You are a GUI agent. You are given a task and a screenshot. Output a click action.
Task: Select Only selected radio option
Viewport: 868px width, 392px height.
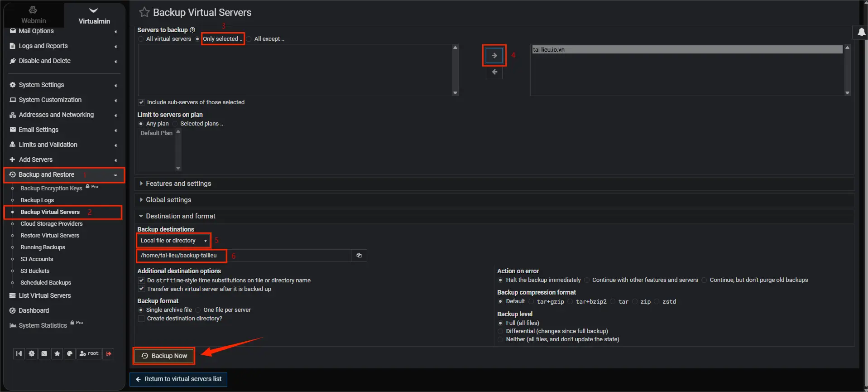(197, 39)
